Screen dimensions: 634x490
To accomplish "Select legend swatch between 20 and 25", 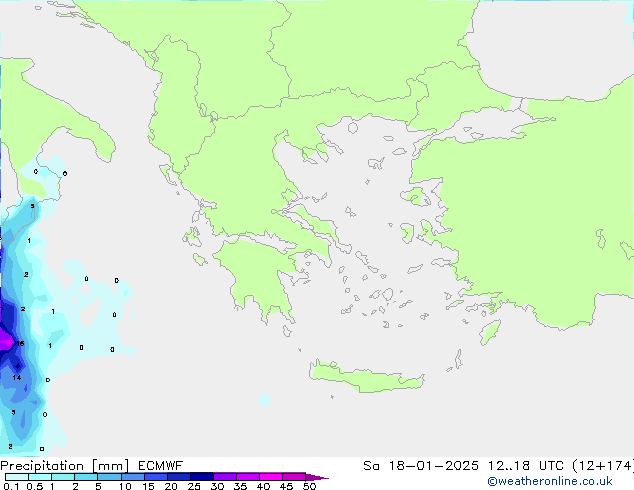I will click(179, 477).
